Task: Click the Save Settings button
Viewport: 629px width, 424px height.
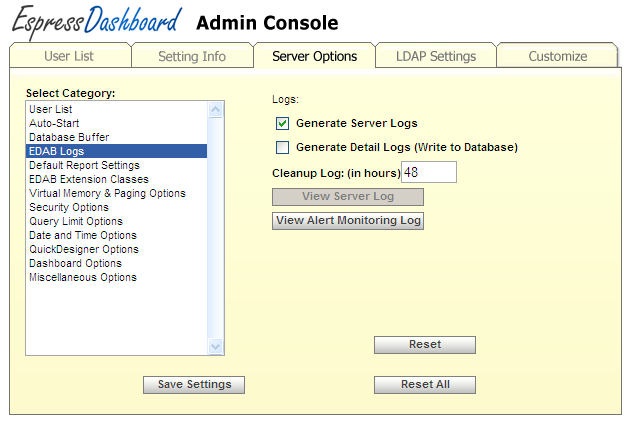Action: point(194,385)
